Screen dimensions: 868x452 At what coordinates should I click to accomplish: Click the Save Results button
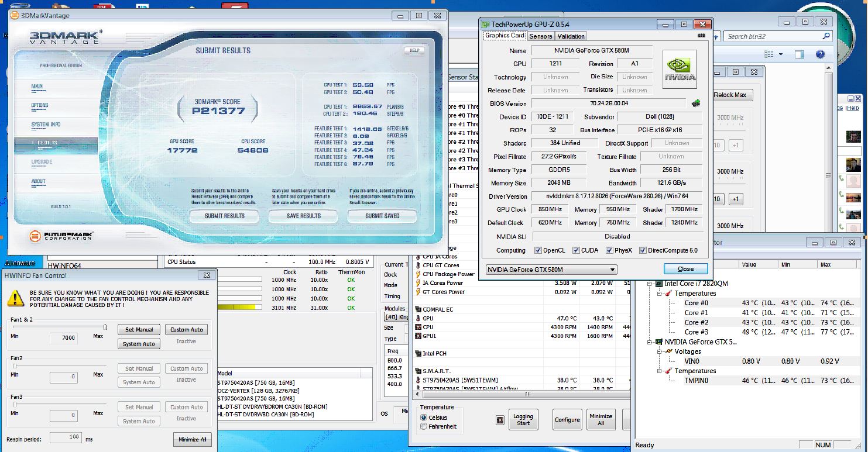304,216
